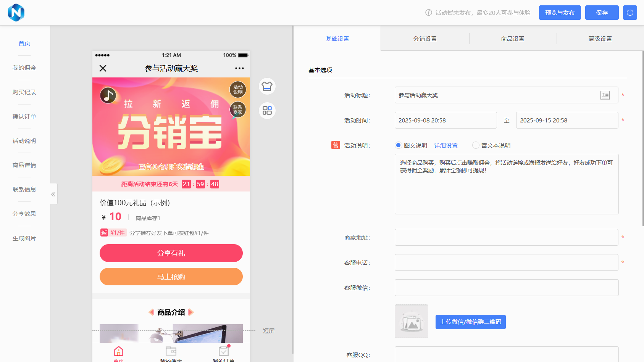Click the 预览与发布 button
The height and width of the screenshot is (362, 644).
pyautogui.click(x=560, y=13)
